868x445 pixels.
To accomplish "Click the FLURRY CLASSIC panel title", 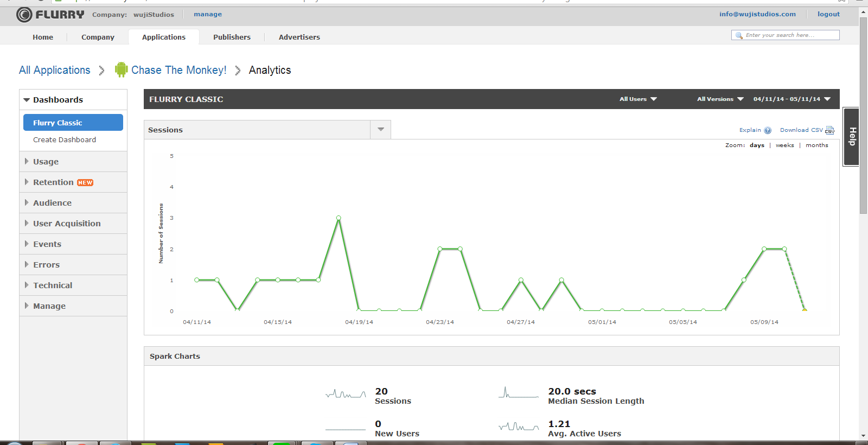I will click(186, 99).
